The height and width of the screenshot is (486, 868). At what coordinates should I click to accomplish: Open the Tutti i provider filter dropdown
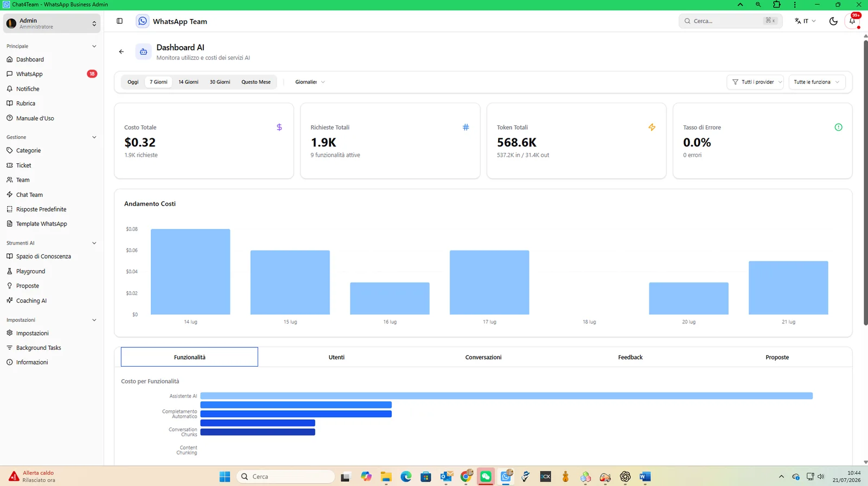point(755,82)
